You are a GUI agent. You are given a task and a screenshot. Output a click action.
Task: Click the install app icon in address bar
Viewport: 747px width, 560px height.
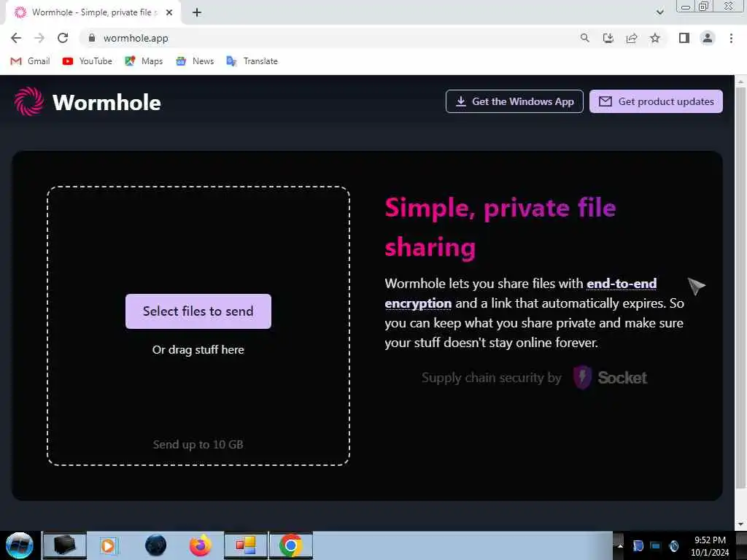608,38
